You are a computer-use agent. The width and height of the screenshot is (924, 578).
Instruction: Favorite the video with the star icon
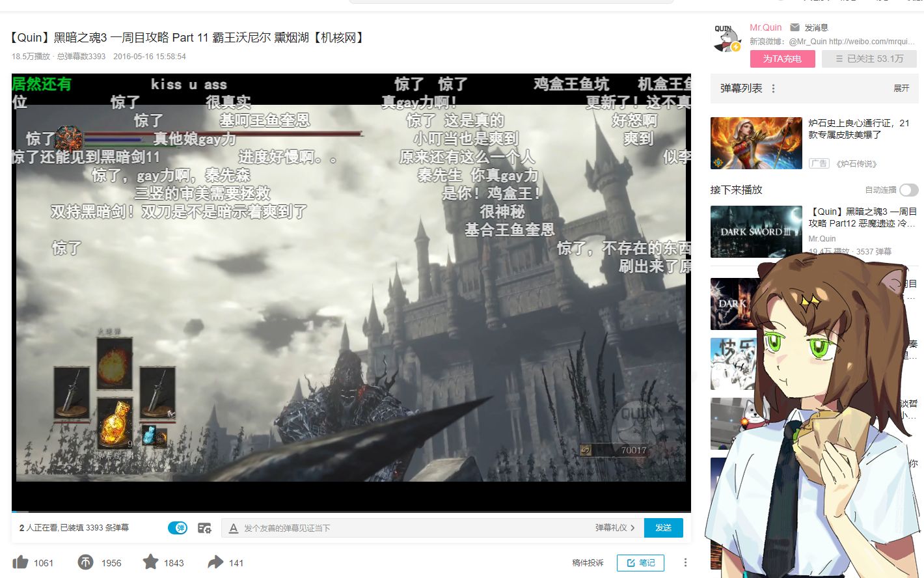[150, 562]
